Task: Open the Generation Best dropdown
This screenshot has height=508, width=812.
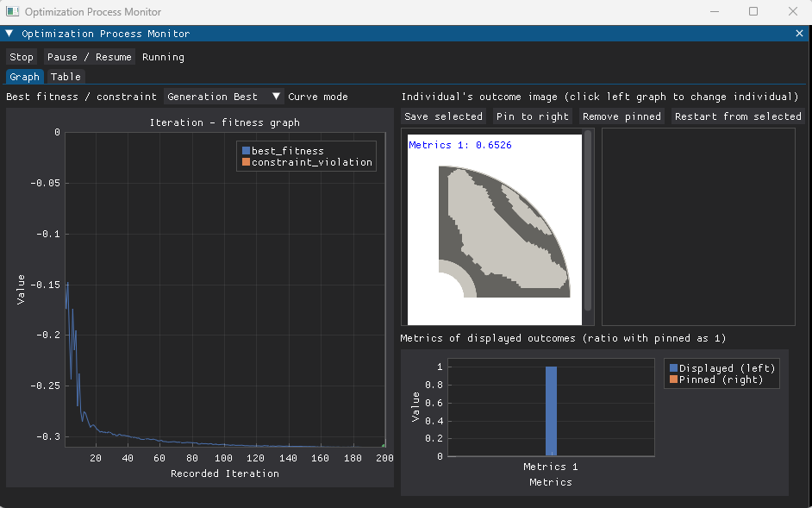Action: pyautogui.click(x=224, y=97)
